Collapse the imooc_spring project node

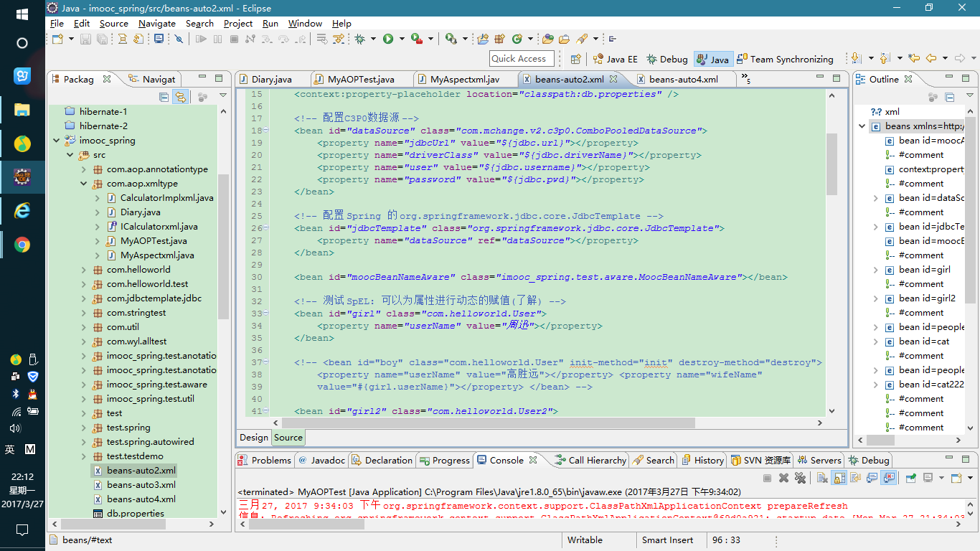point(56,141)
